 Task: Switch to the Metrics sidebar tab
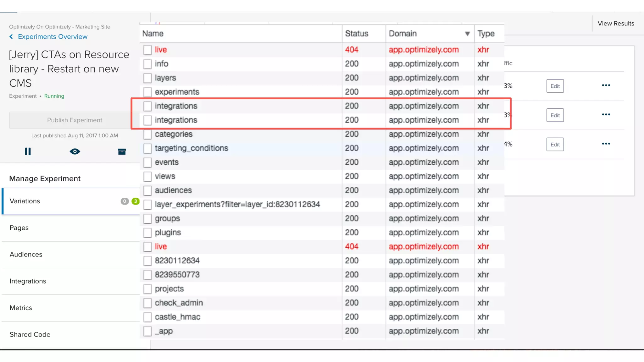21,308
